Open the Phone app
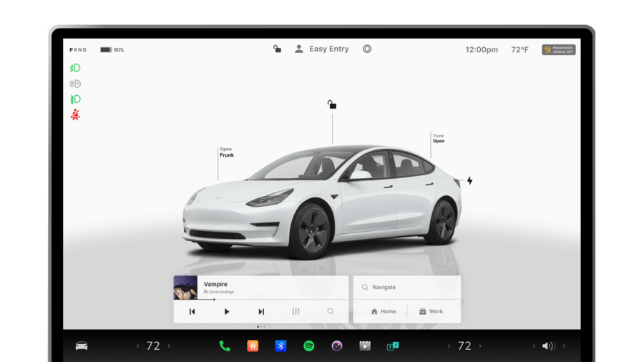This screenshot has height=362, width=644. (x=225, y=346)
